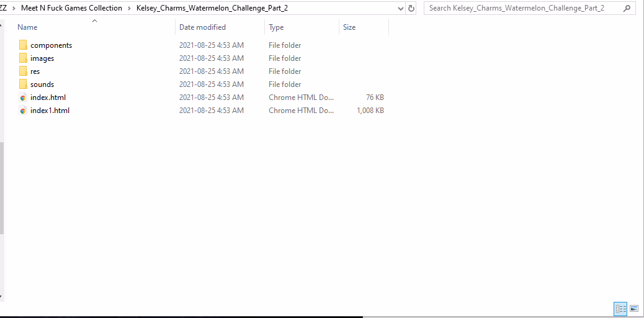Click the magnifying glass search icon
The width and height of the screenshot is (644, 318).
click(x=627, y=8)
